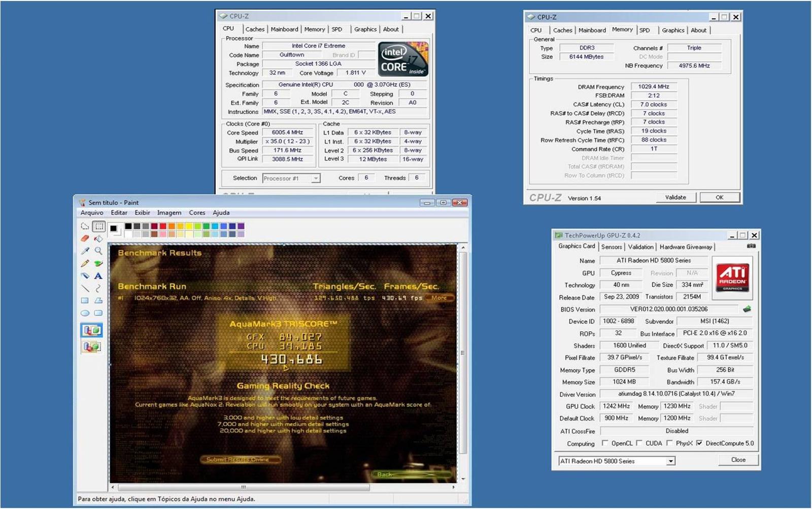812x509 pixels.
Task: Click the BIOS save icon in GPU-Z
Action: (x=747, y=309)
